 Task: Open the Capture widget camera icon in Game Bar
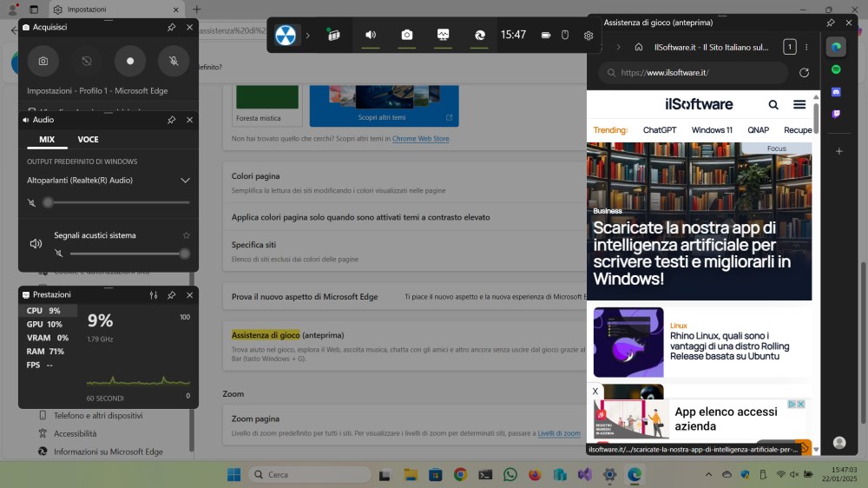coord(407,35)
